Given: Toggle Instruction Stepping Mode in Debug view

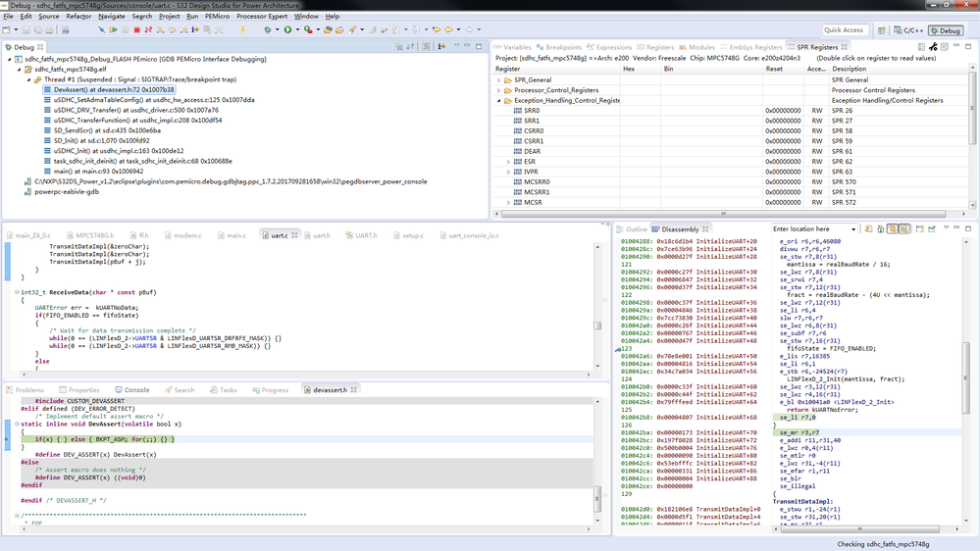Looking at the screenshot, I should (x=441, y=46).
